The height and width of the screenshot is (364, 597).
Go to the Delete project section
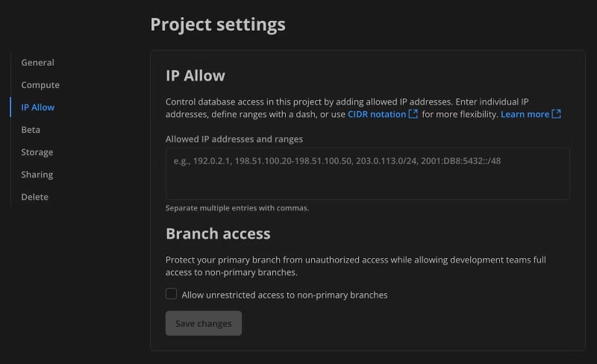click(34, 197)
